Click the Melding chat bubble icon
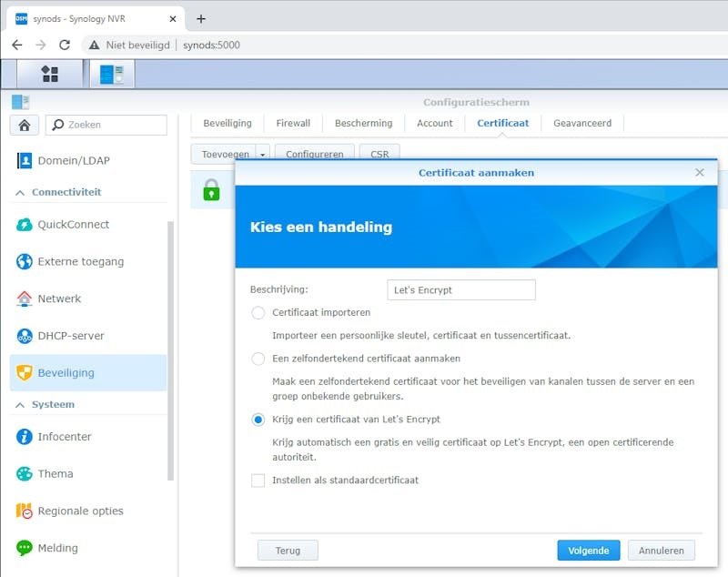Image resolution: width=728 pixels, height=577 pixels. (x=25, y=548)
